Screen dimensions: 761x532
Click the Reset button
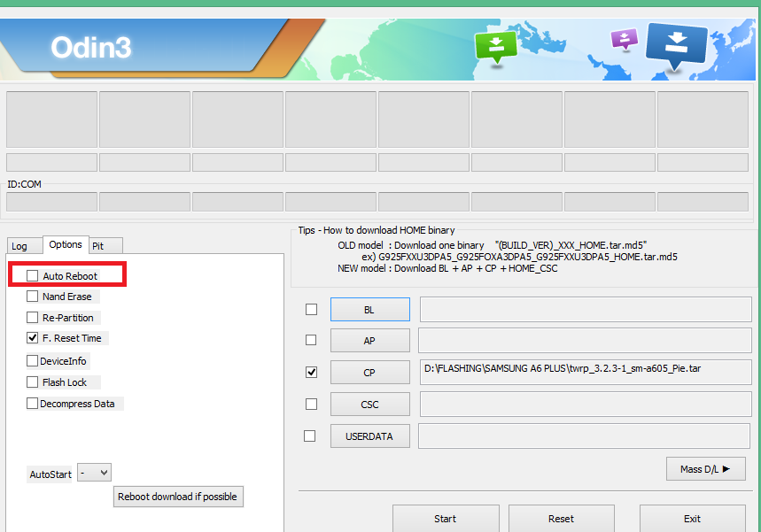click(562, 519)
